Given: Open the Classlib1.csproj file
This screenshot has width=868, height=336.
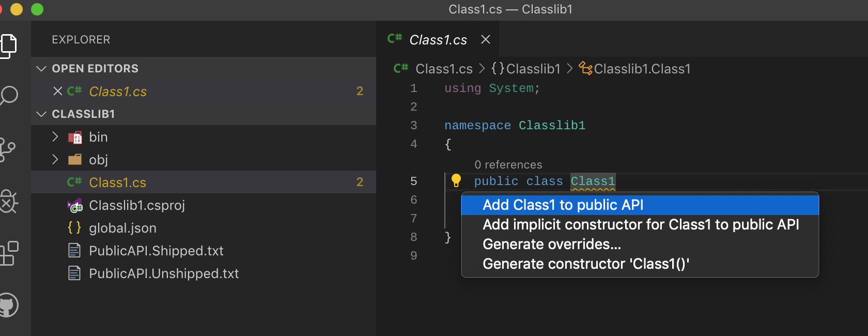Looking at the screenshot, I should [x=136, y=205].
